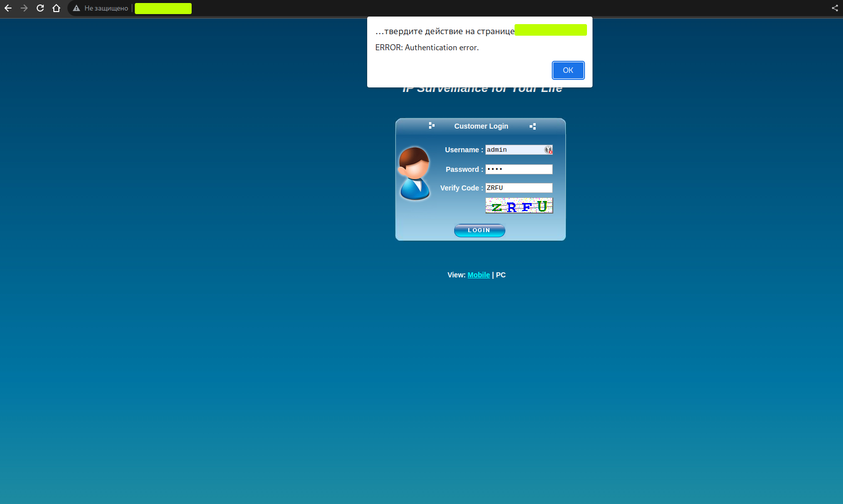Switch to the Mobile view link

tap(478, 275)
